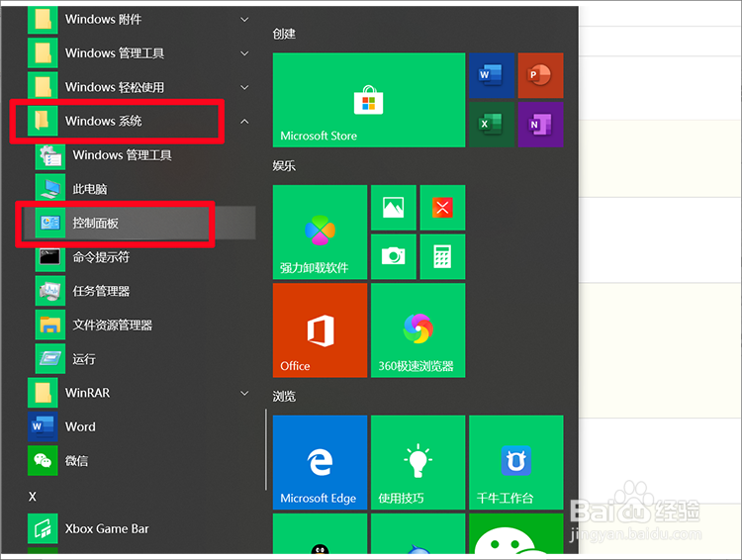Click the Windows 轻松使用 folder icon
The image size is (742, 560).
(x=43, y=87)
